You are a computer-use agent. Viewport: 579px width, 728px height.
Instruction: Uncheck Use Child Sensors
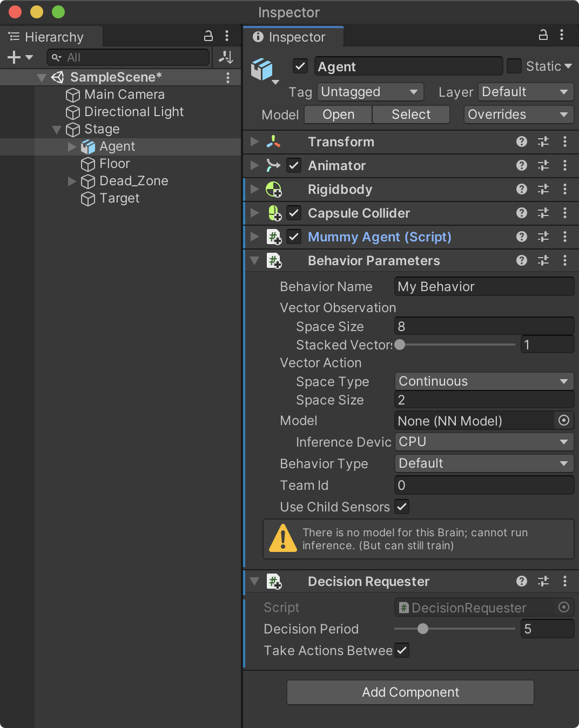pyautogui.click(x=402, y=507)
